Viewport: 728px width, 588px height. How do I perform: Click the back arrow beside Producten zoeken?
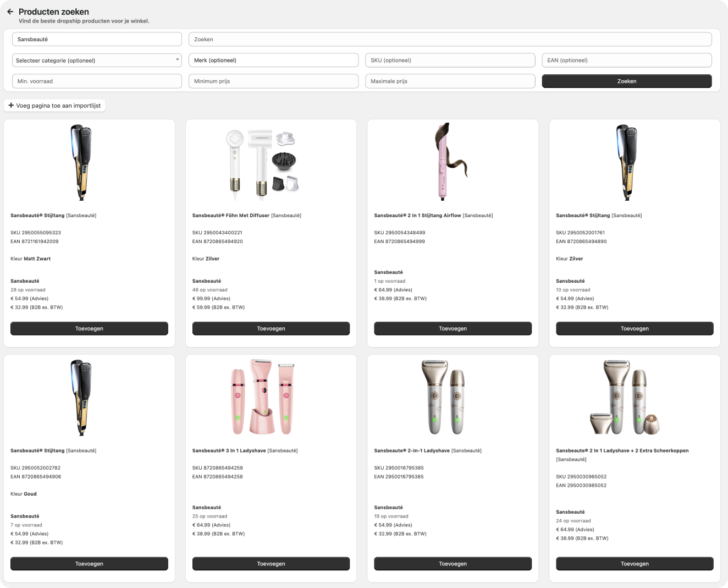[x=10, y=12]
